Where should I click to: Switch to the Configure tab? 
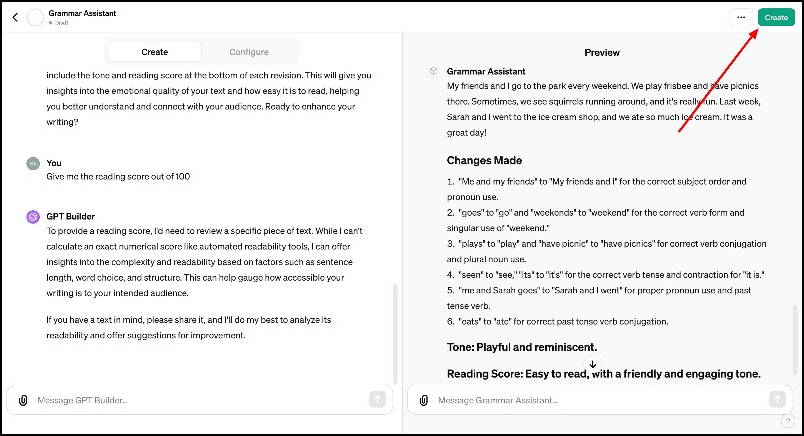(x=248, y=52)
